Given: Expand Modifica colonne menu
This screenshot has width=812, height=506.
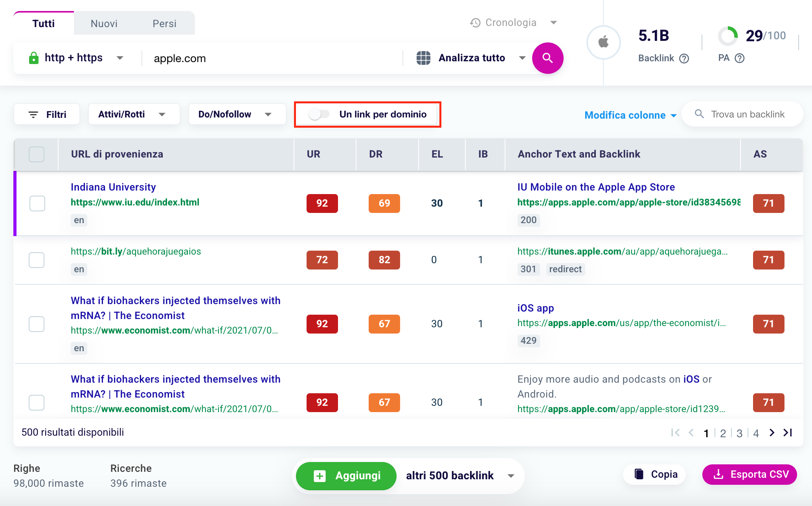Looking at the screenshot, I should coord(630,115).
